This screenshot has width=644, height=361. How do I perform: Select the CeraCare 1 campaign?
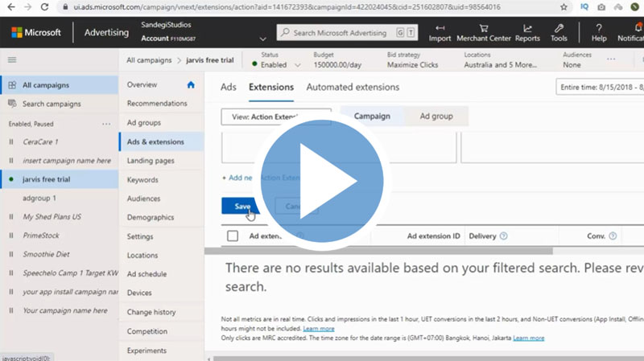click(x=40, y=142)
